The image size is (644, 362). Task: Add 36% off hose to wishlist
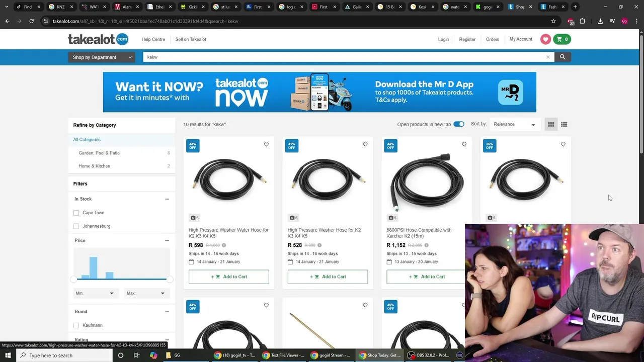click(x=563, y=144)
